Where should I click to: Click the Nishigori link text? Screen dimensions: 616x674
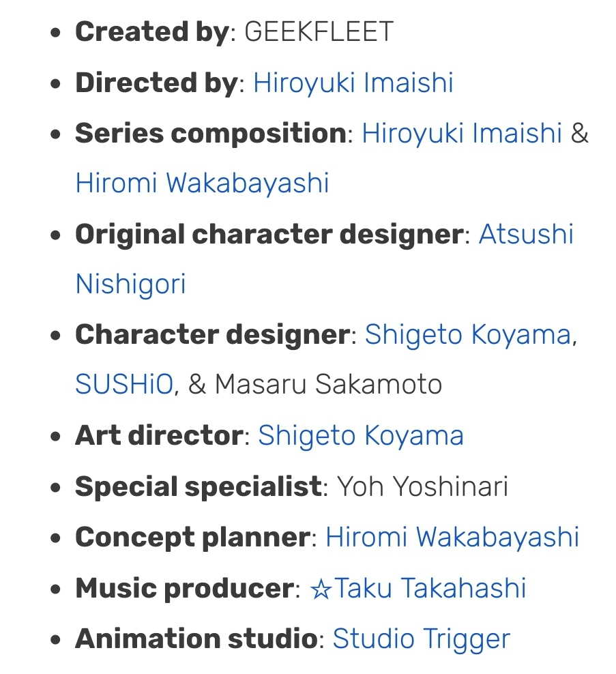pyautogui.click(x=131, y=284)
